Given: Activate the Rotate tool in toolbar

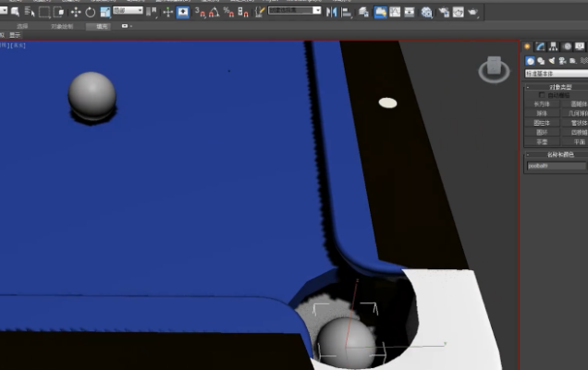Looking at the screenshot, I should pyautogui.click(x=90, y=12).
